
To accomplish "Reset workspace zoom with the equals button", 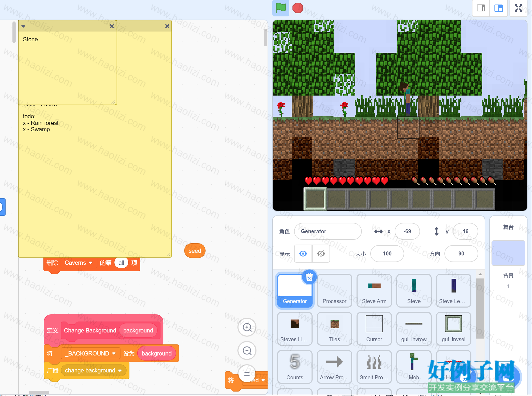I will click(x=247, y=374).
